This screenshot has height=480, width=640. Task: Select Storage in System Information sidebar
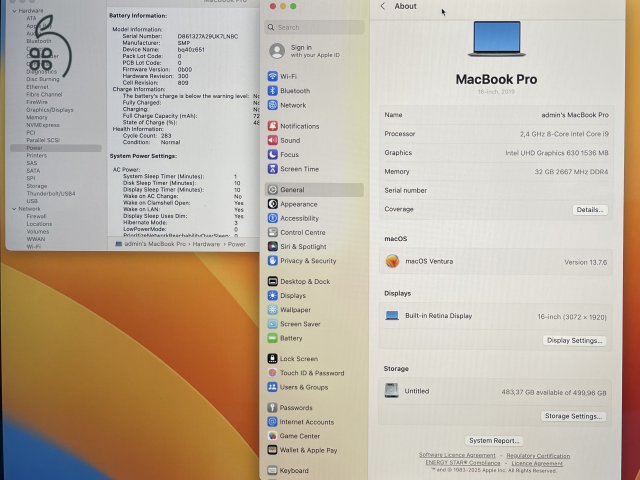[37, 186]
